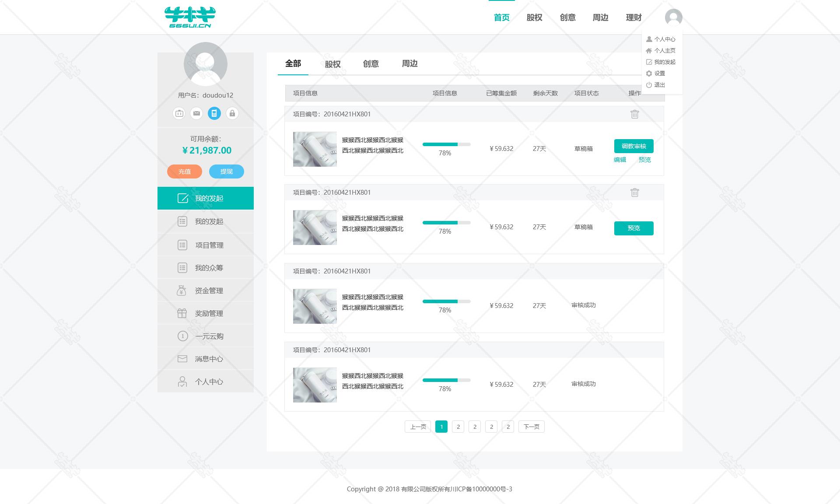Choose 个人中心 from the avatar dropdown
The image size is (840, 504).
661,39
